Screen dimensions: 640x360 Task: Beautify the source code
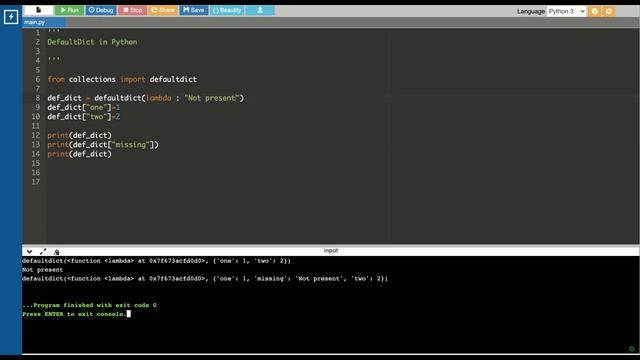click(x=227, y=10)
